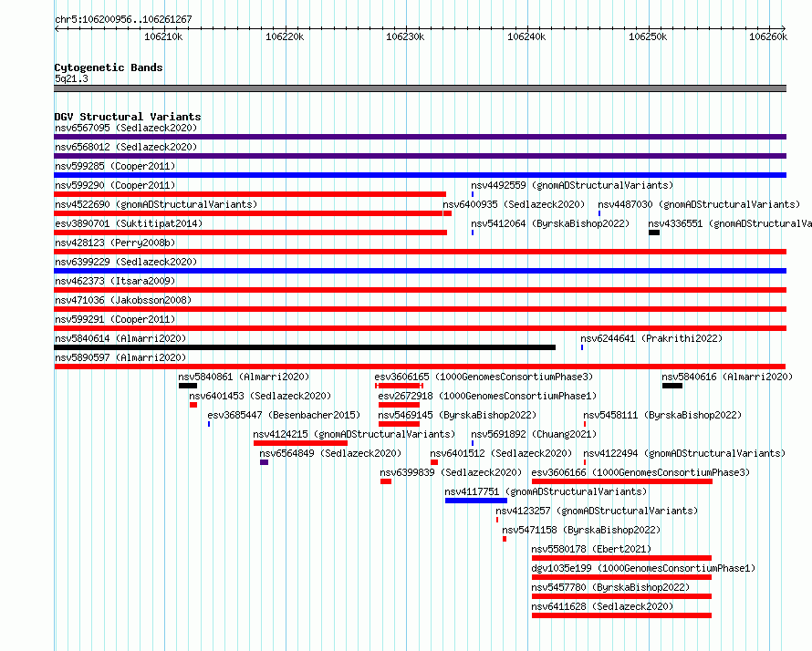Click nsv4122494 (gnomADStructuralVariants) label

pyautogui.click(x=684, y=453)
